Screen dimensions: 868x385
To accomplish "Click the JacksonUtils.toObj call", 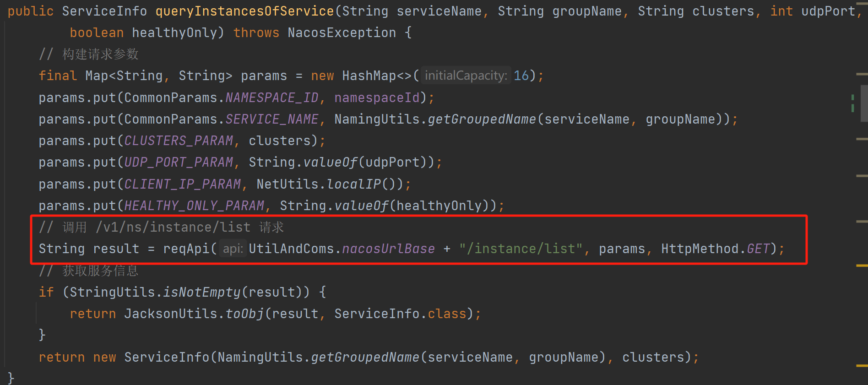I will tap(194, 314).
